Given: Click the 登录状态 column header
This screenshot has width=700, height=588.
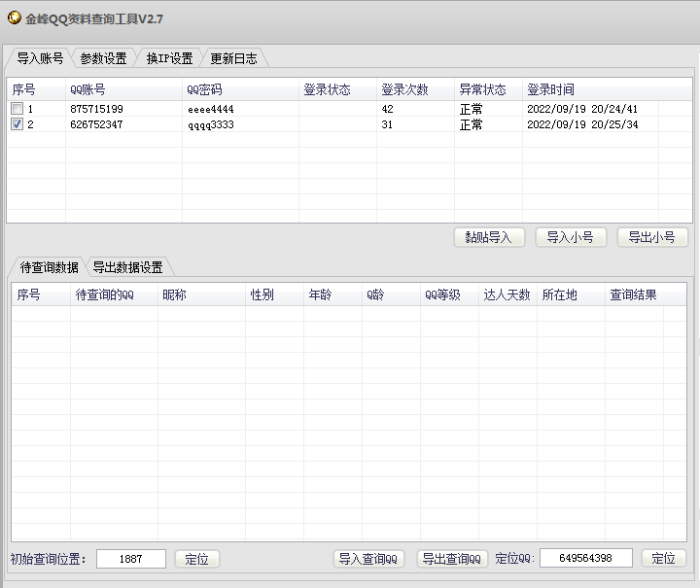Looking at the screenshot, I should point(337,89).
